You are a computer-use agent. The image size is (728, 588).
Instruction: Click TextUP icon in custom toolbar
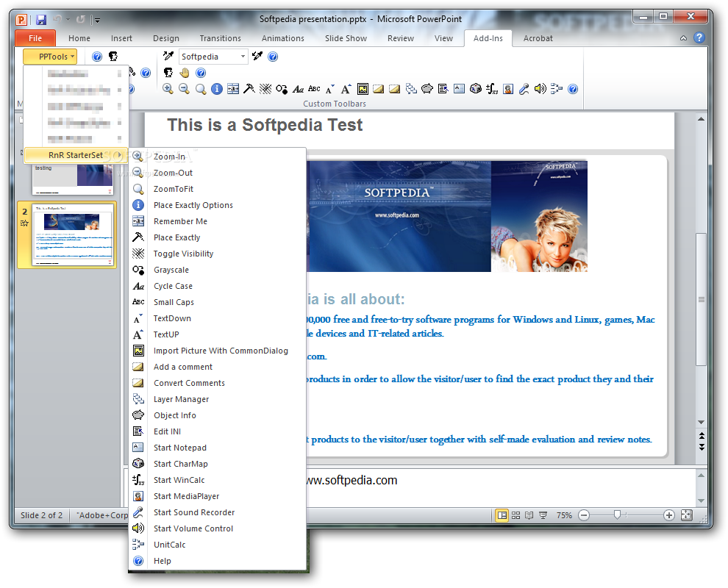click(x=346, y=89)
